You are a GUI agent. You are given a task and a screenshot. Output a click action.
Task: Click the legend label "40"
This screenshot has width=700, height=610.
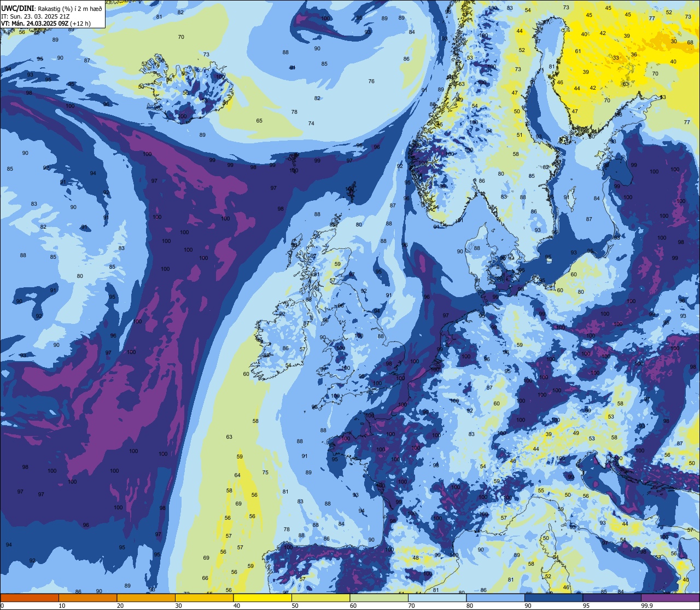(x=237, y=606)
